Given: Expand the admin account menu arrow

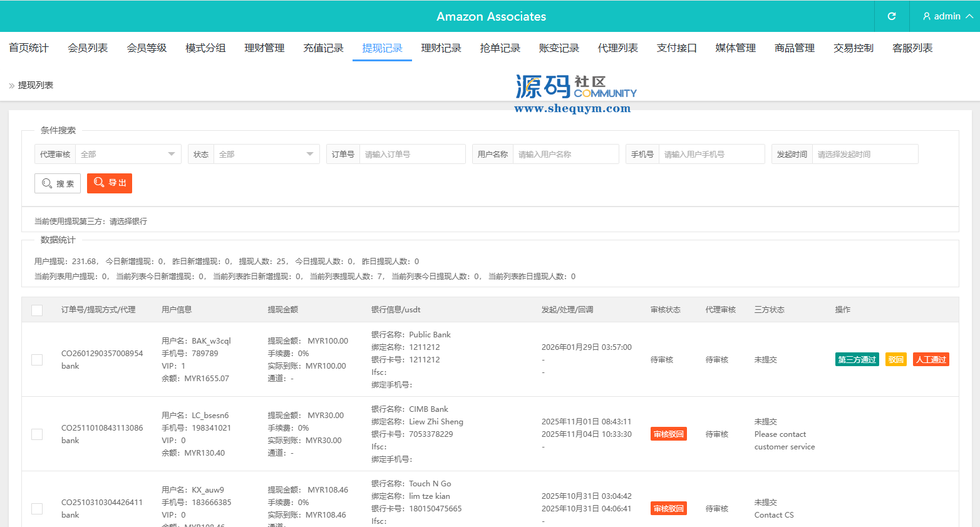Looking at the screenshot, I should coord(969,16).
